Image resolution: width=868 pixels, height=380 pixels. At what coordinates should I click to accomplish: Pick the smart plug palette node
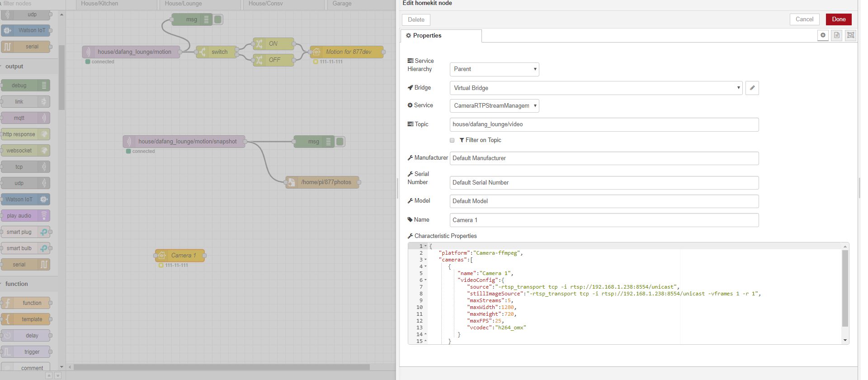click(x=25, y=232)
